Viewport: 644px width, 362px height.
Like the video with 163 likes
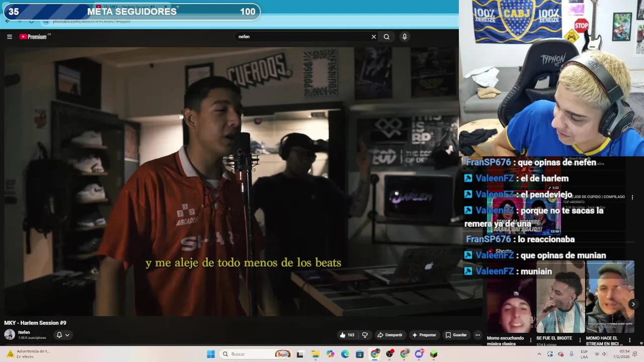(347, 335)
